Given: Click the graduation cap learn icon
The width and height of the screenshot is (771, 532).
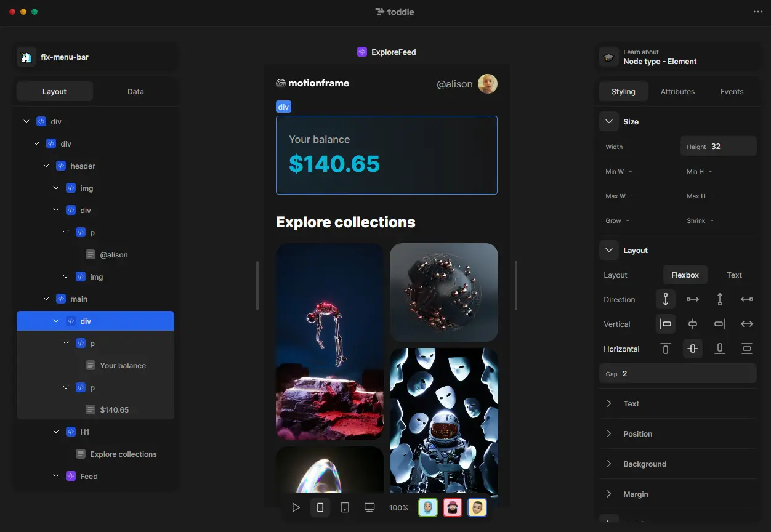Looking at the screenshot, I should 609,57.
